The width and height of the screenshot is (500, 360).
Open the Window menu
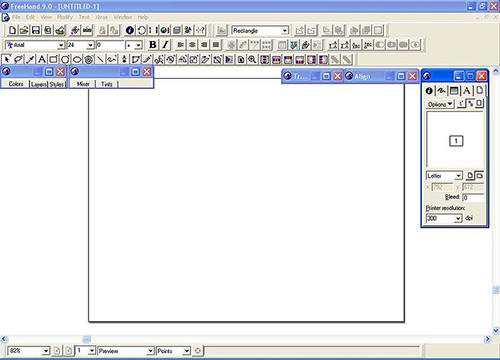point(123,17)
